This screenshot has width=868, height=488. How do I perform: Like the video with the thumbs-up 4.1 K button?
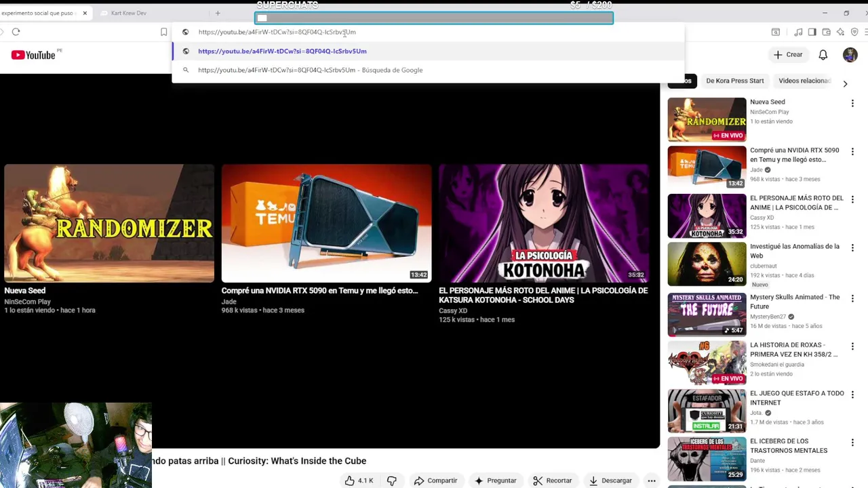[359, 481]
